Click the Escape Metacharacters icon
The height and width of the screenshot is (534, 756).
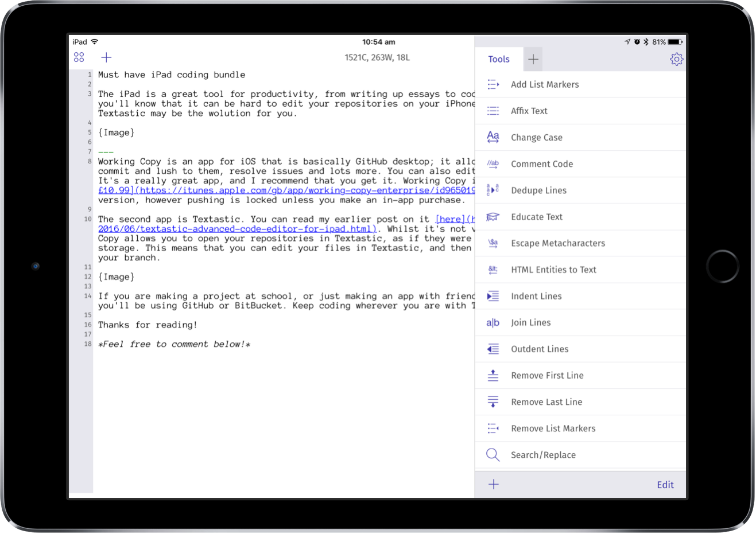pyautogui.click(x=493, y=243)
